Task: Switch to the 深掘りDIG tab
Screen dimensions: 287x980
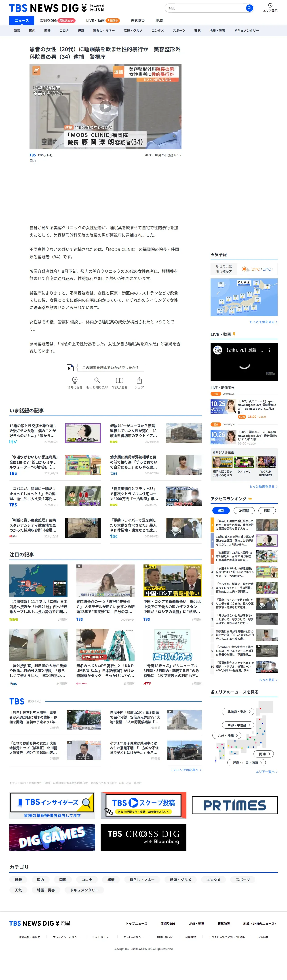Action: tap(57, 21)
